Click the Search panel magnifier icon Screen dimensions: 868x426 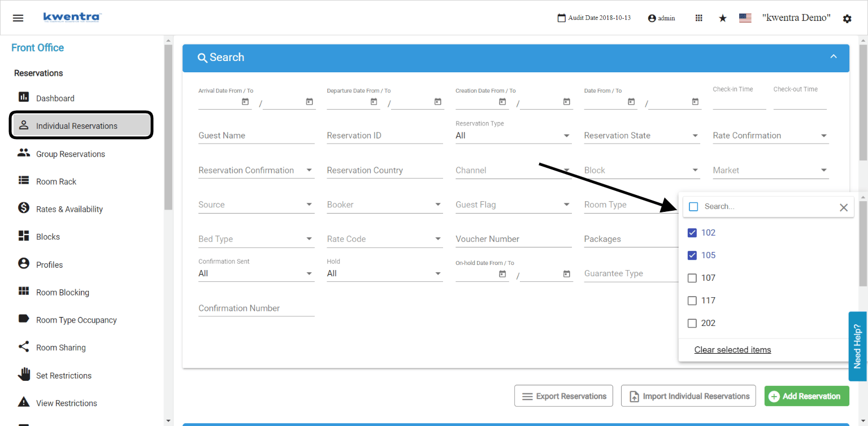pos(202,58)
